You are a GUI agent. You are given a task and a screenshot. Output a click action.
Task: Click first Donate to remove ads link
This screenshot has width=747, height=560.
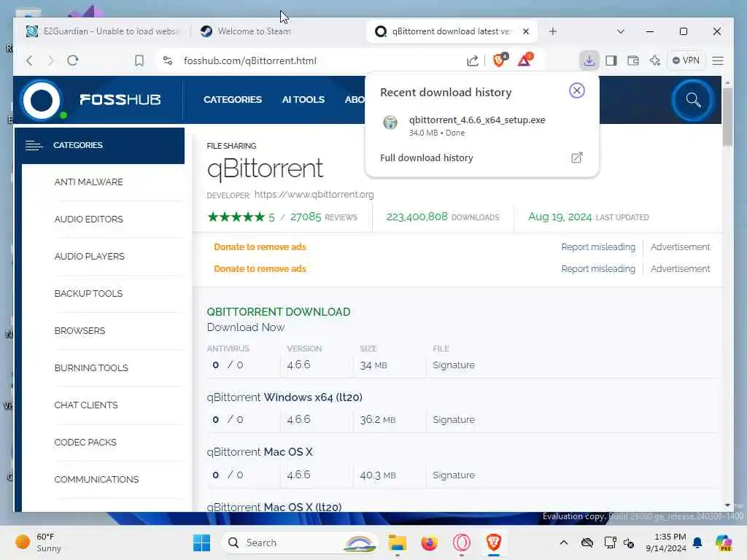pyautogui.click(x=260, y=246)
